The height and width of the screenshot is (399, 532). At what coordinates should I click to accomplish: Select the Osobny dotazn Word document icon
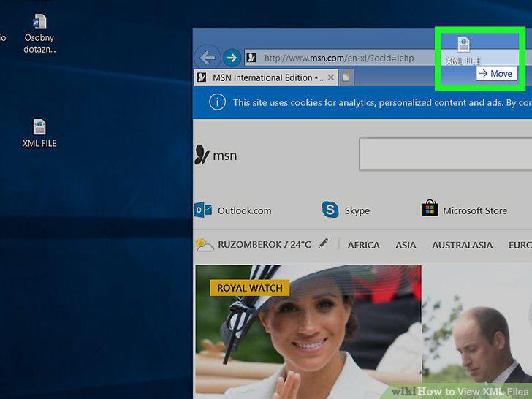[x=39, y=34]
